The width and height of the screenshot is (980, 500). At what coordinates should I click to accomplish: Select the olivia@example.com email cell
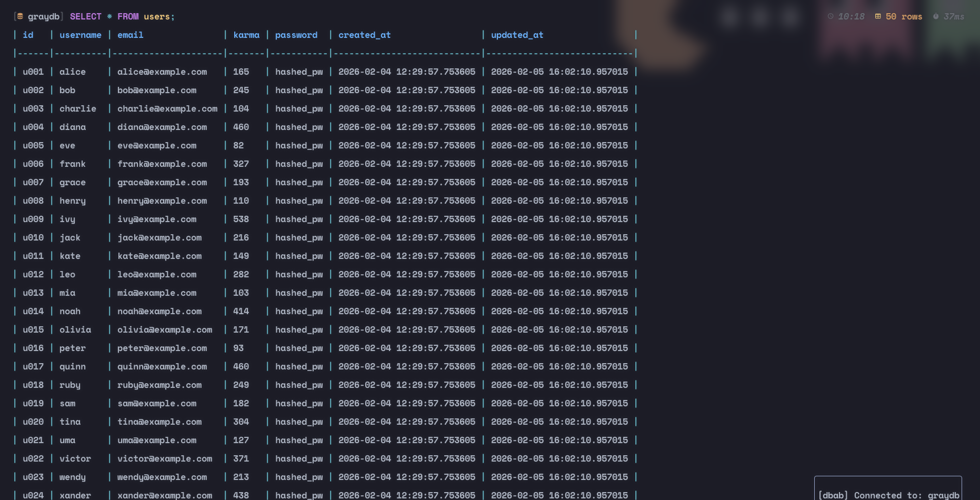click(165, 329)
